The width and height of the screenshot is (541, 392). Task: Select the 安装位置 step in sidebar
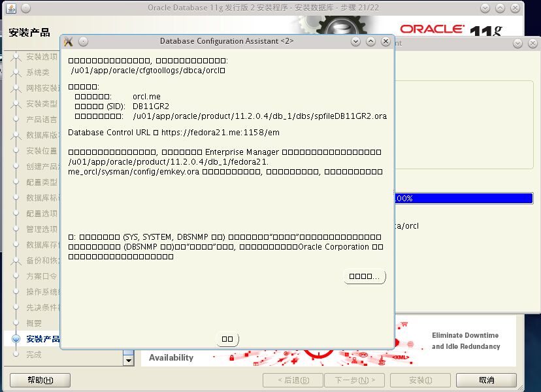[42, 151]
